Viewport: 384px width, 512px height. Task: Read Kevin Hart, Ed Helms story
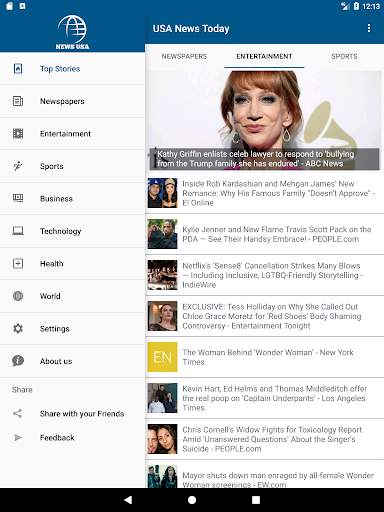[275, 398]
